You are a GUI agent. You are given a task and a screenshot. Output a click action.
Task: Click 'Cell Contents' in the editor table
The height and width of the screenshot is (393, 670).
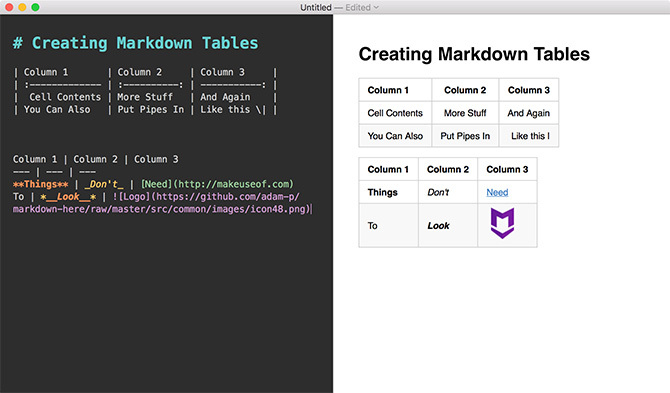[65, 97]
